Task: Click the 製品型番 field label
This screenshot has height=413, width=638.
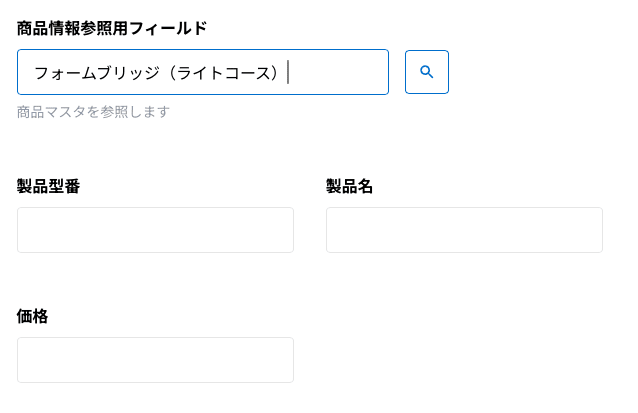Action: (x=49, y=186)
